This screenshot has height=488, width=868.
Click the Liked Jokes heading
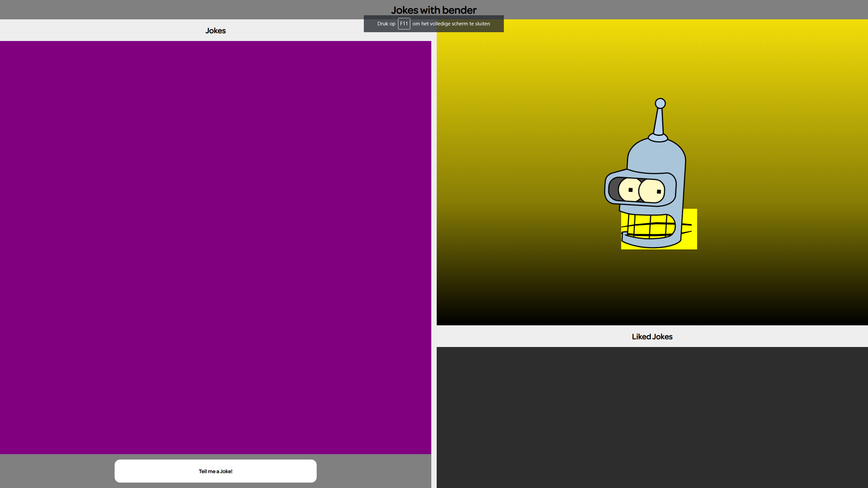coord(652,337)
